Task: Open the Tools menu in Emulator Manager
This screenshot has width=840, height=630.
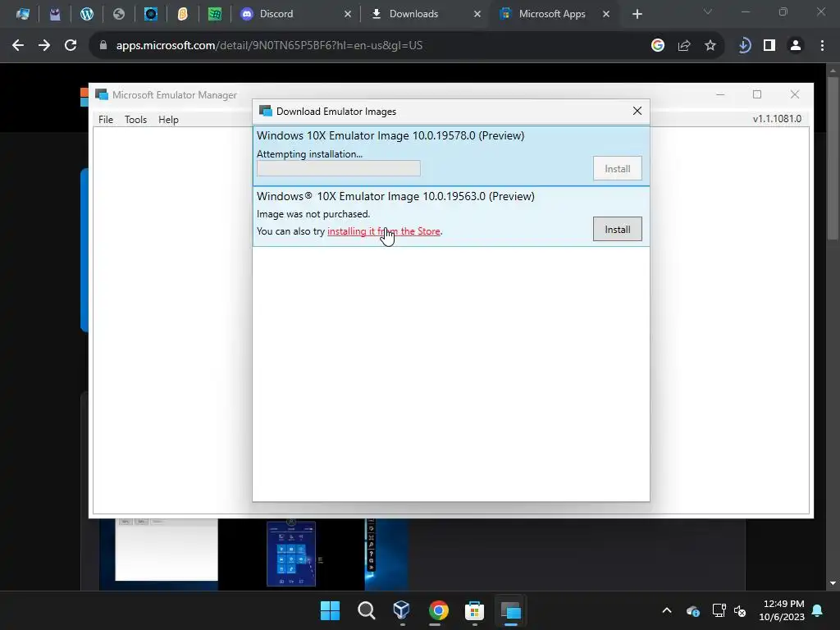Action: pos(135,120)
